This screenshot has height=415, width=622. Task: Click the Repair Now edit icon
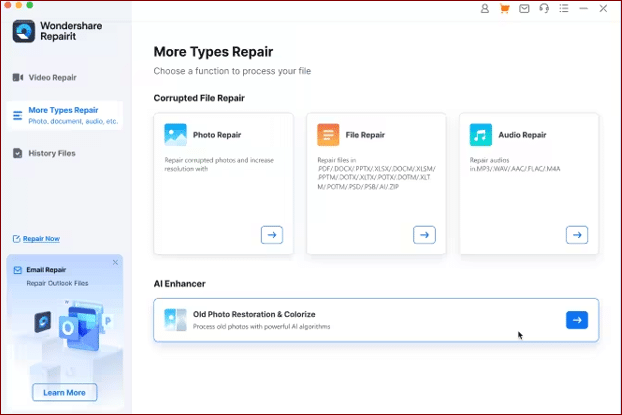tap(17, 238)
